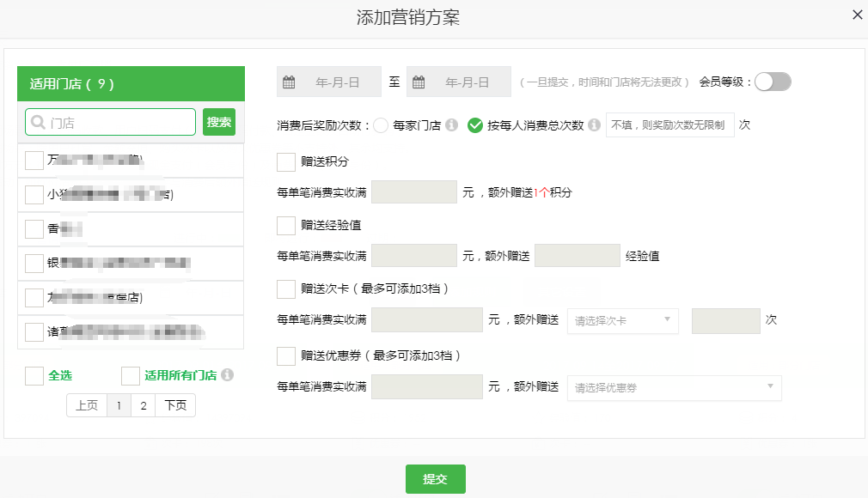Expand the 请选择优惠券 dropdown
This screenshot has height=498, width=868.
coord(674,388)
